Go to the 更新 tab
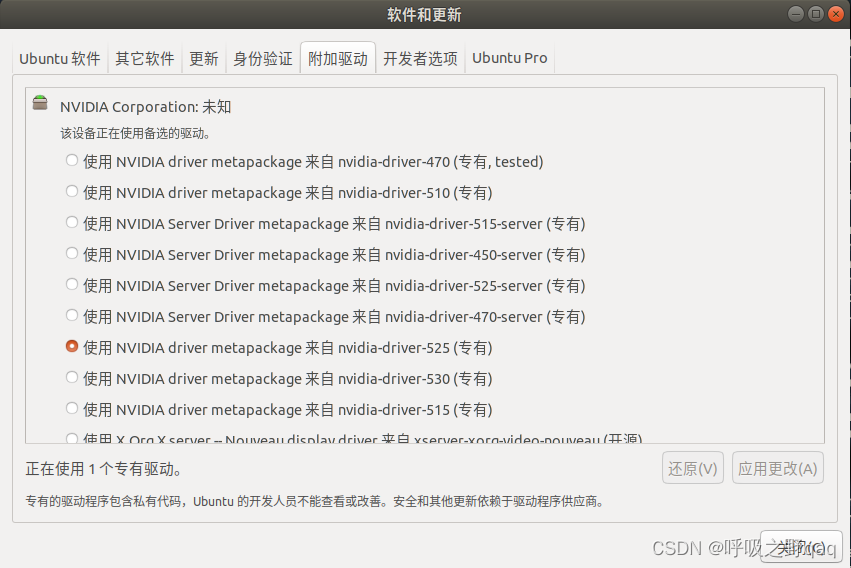The height and width of the screenshot is (568, 851). 204,58
